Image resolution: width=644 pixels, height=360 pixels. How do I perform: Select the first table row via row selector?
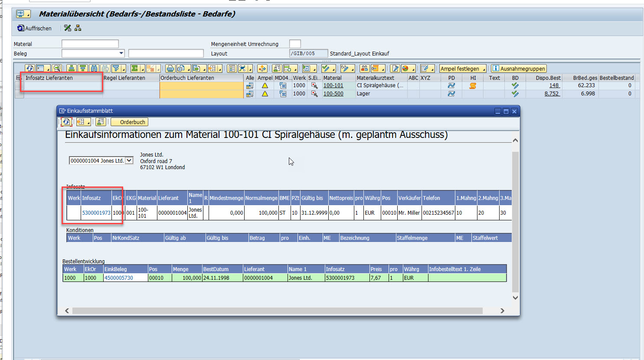click(19, 86)
